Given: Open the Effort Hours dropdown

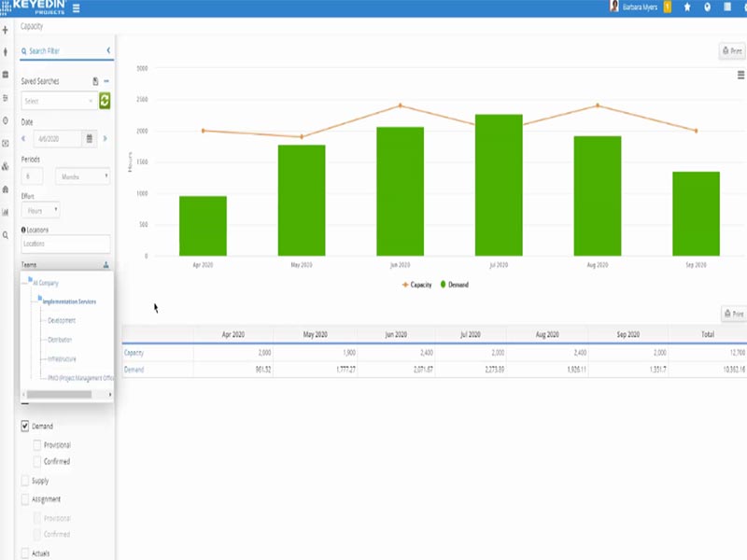Looking at the screenshot, I should [x=40, y=211].
